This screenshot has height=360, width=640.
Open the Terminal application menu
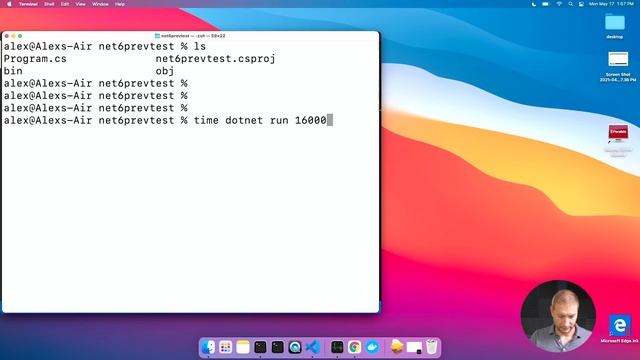[28, 4]
